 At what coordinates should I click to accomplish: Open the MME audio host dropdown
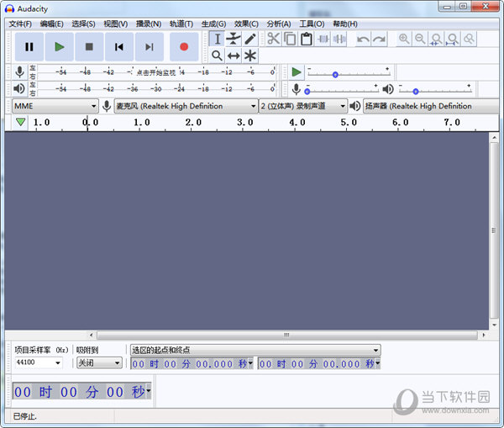55,106
